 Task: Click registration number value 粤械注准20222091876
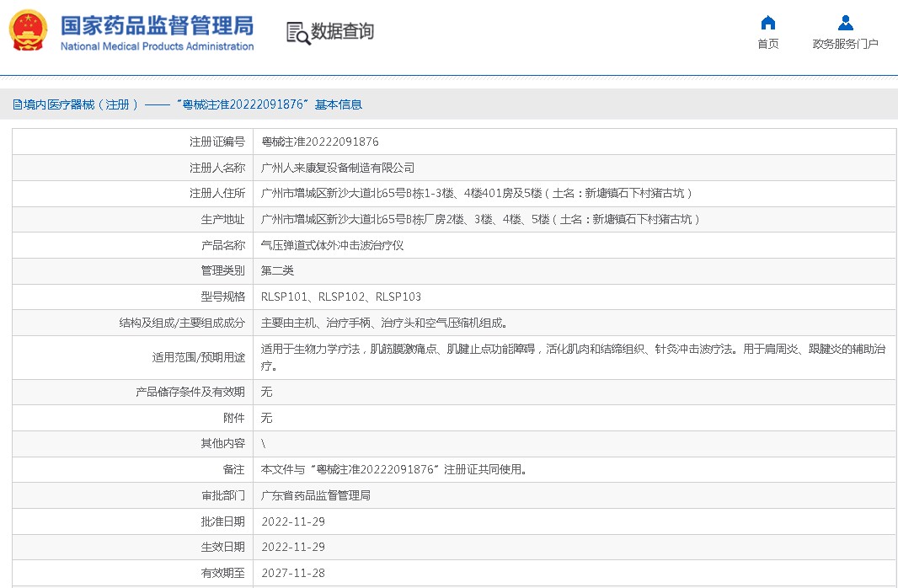[320, 142]
